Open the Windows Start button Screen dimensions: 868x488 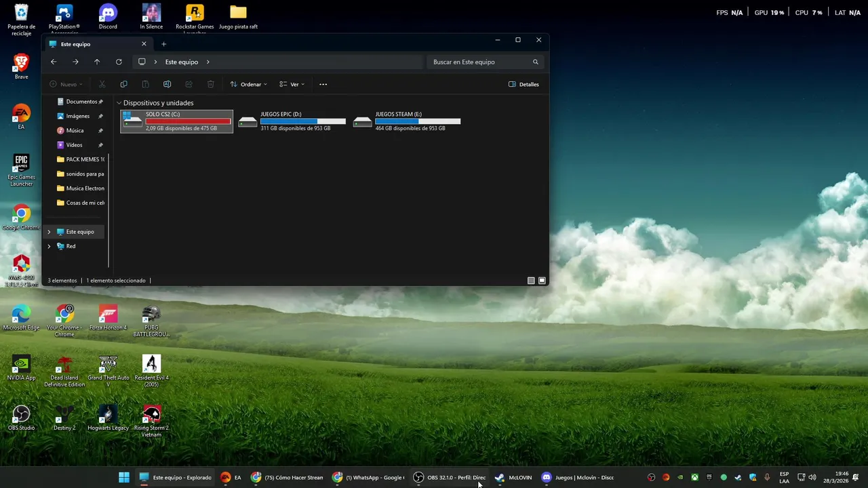click(124, 477)
